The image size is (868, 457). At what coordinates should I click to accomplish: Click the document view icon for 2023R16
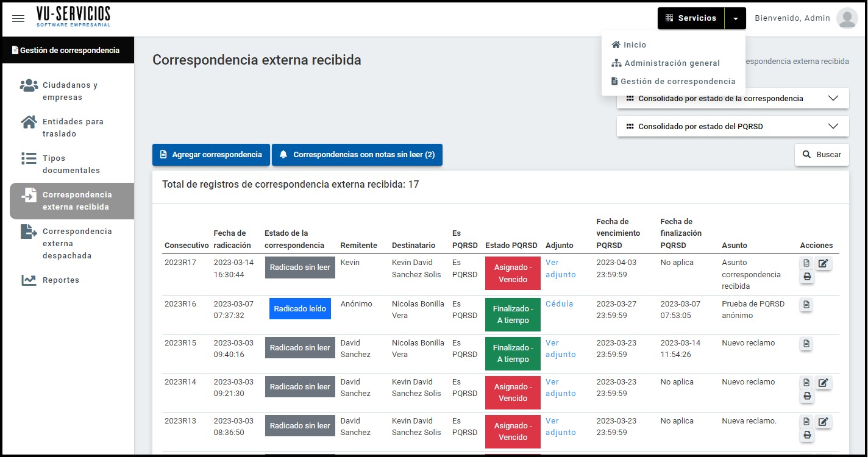point(806,305)
